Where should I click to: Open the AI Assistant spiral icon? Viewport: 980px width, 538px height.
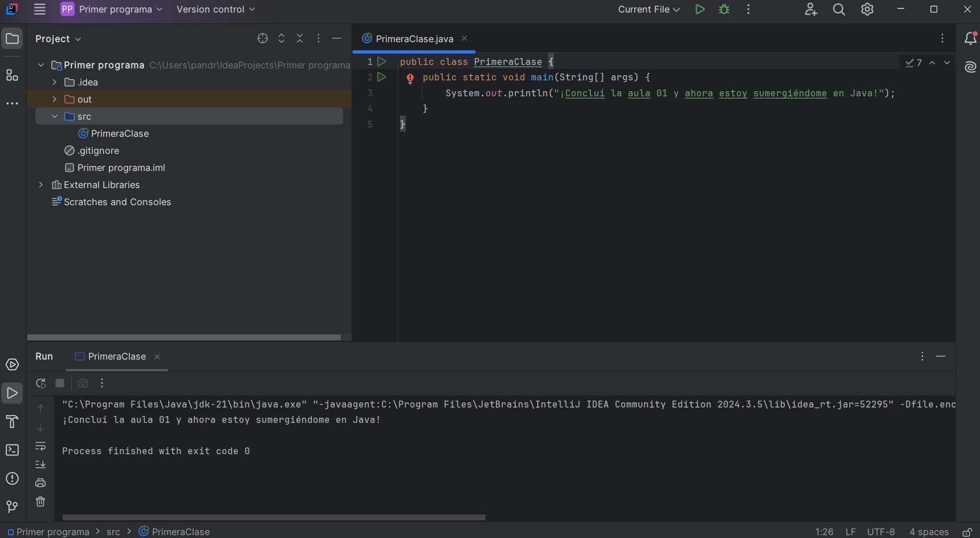(970, 67)
